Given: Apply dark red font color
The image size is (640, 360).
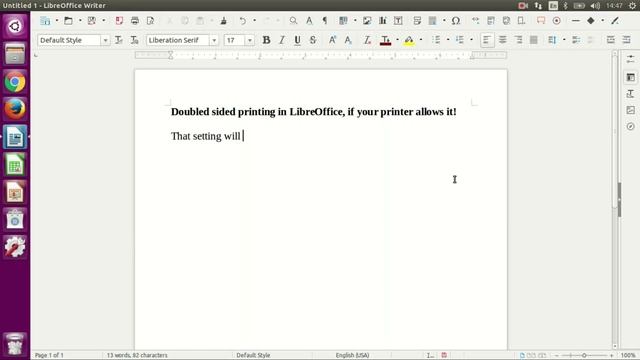Looking at the screenshot, I should point(385,40).
